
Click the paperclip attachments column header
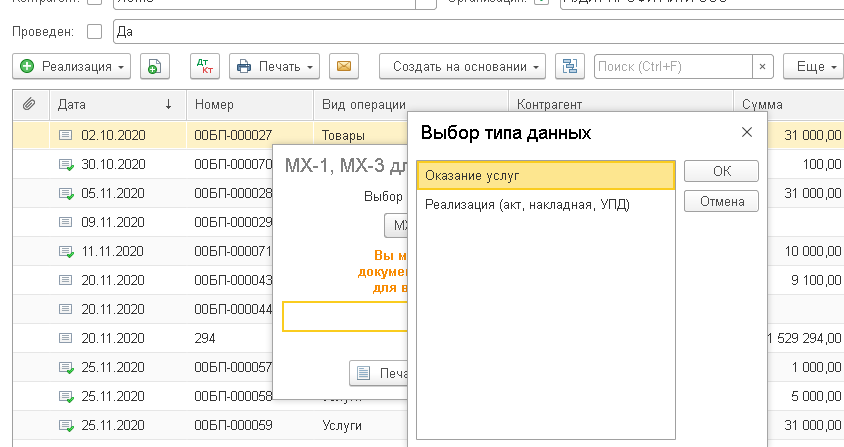click(x=29, y=104)
